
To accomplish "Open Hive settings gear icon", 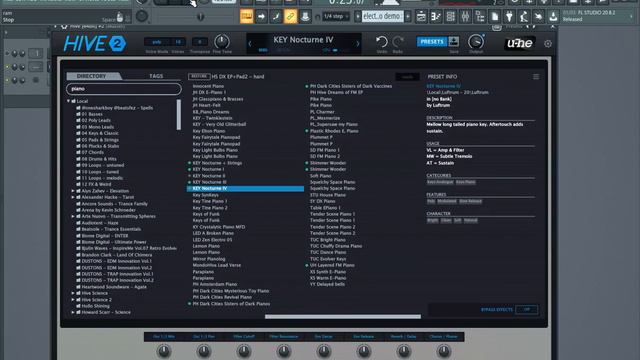I will click(548, 44).
